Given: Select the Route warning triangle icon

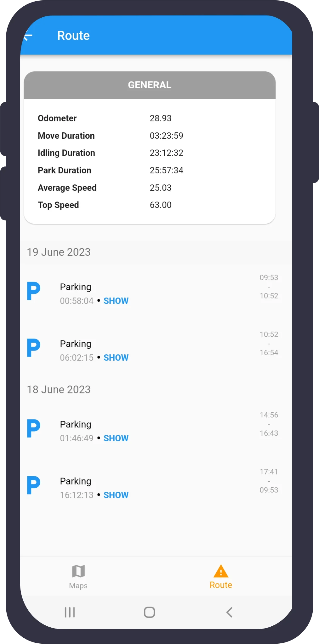Looking at the screenshot, I should point(221,571).
